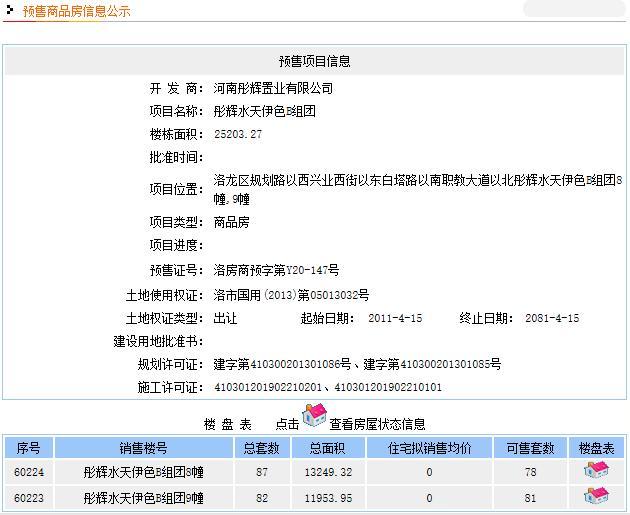Select total area value 11953.95

(x=328, y=498)
